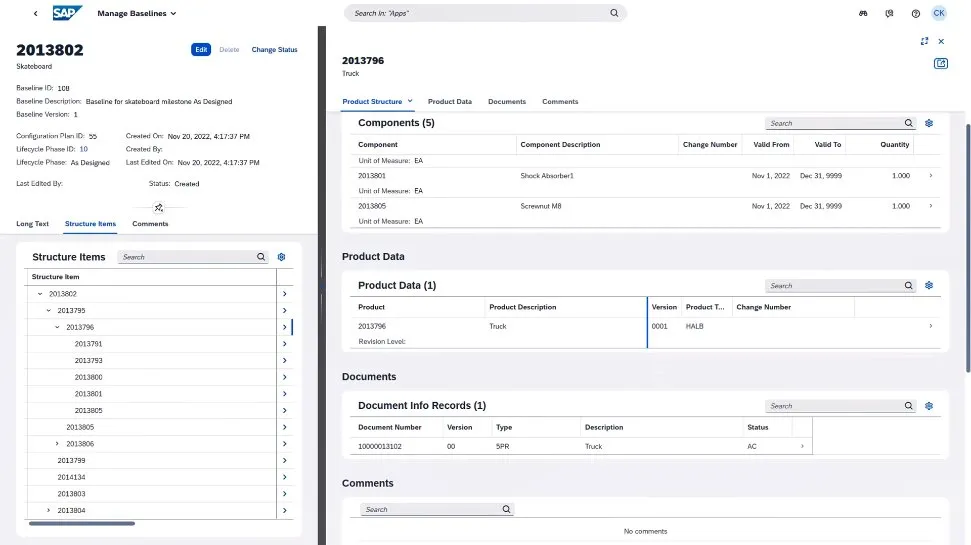Open details arrow for structure item 2013800

pyautogui.click(x=285, y=377)
